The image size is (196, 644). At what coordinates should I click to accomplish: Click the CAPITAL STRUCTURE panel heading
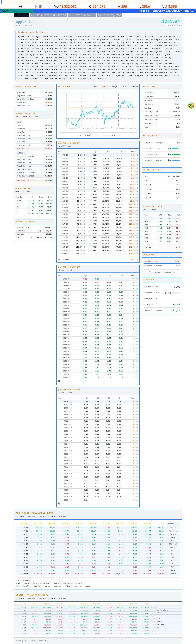click(x=26, y=87)
